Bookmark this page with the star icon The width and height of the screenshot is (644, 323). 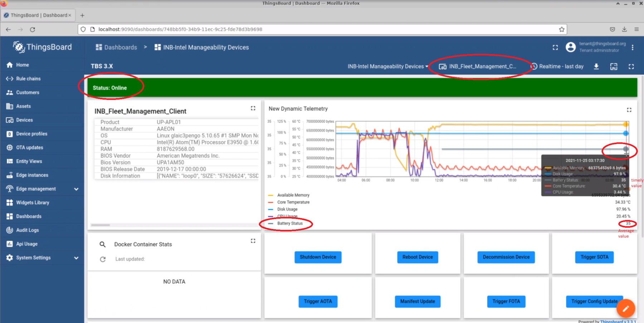(562, 29)
